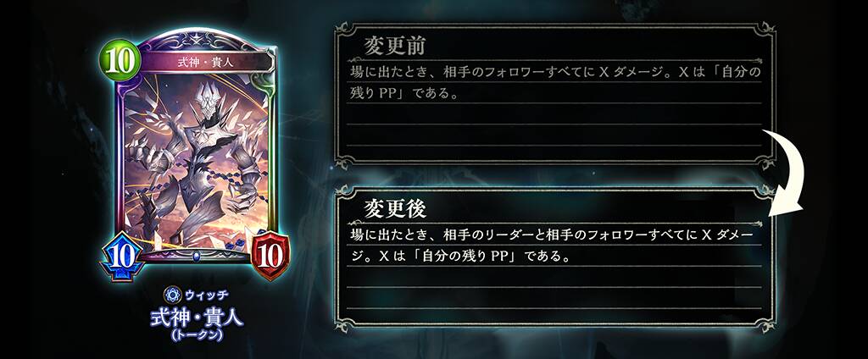Viewport: 868px width, 359px height.
Task: Click the 変更前 panel's top-right corner ornament
Action: click(x=765, y=31)
